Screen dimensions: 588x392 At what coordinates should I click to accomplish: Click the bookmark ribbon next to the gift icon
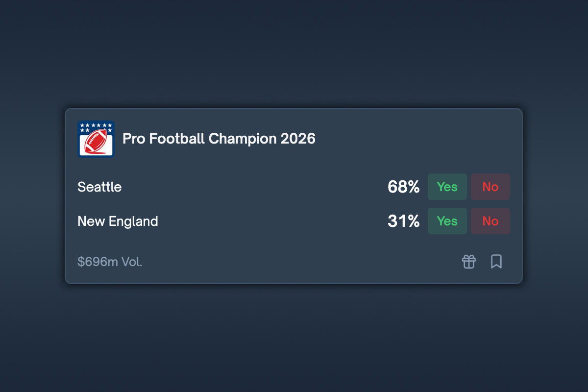click(x=496, y=261)
